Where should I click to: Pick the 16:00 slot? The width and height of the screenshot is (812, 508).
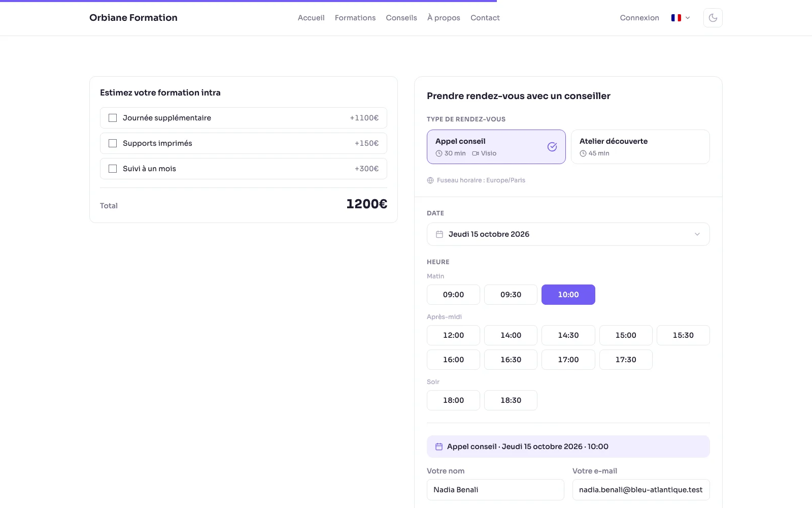click(453, 360)
